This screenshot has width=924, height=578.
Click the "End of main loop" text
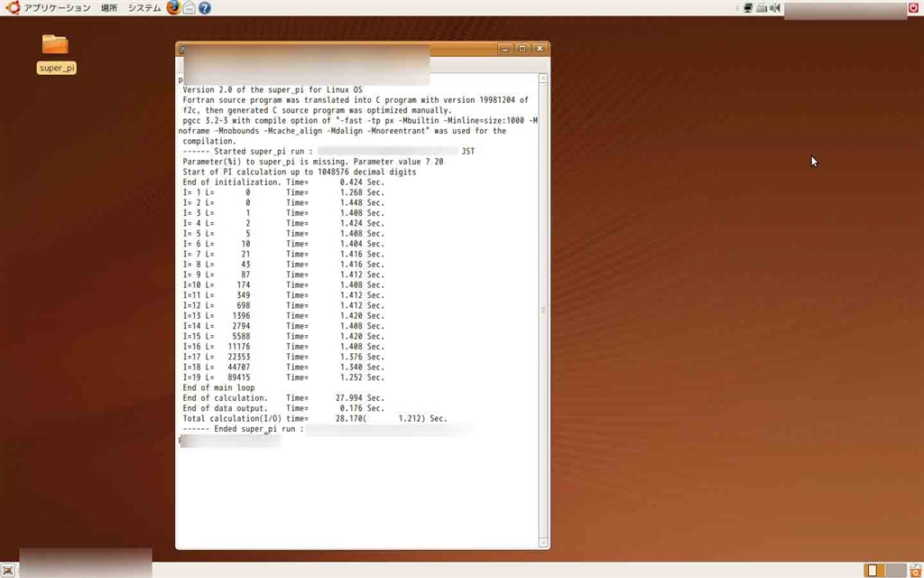[x=218, y=387]
